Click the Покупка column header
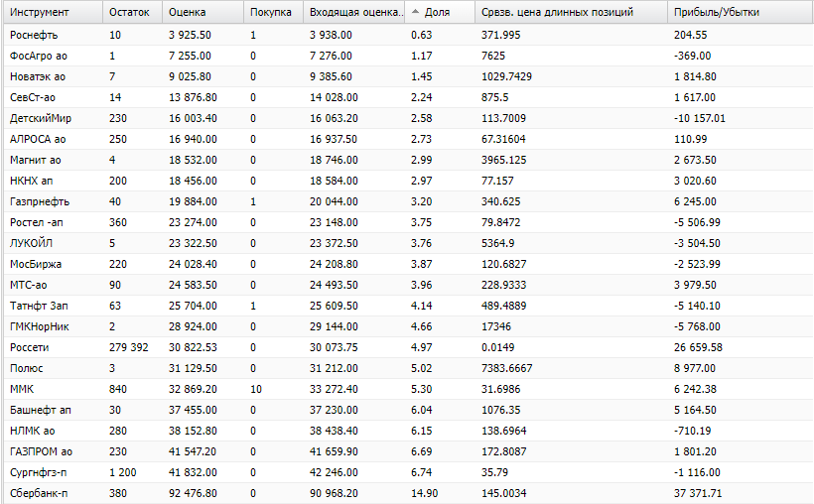Screen dimensions: 814x504 pos(274,12)
